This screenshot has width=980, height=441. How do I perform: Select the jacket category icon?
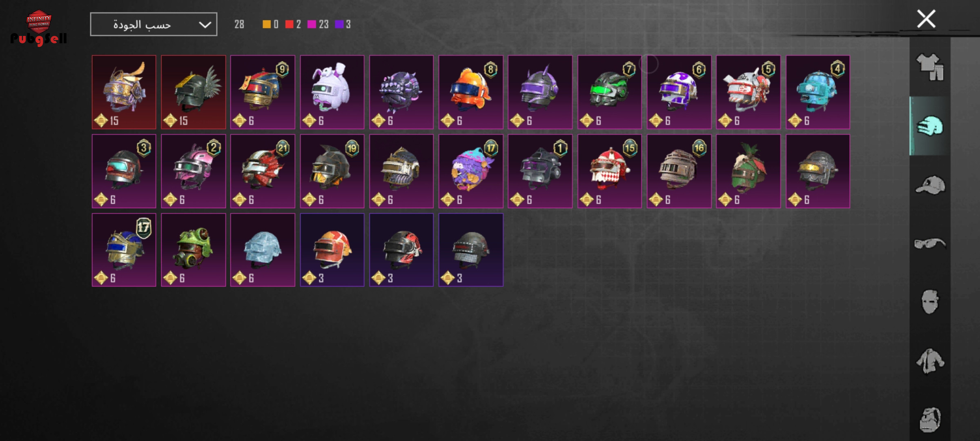coord(930,361)
